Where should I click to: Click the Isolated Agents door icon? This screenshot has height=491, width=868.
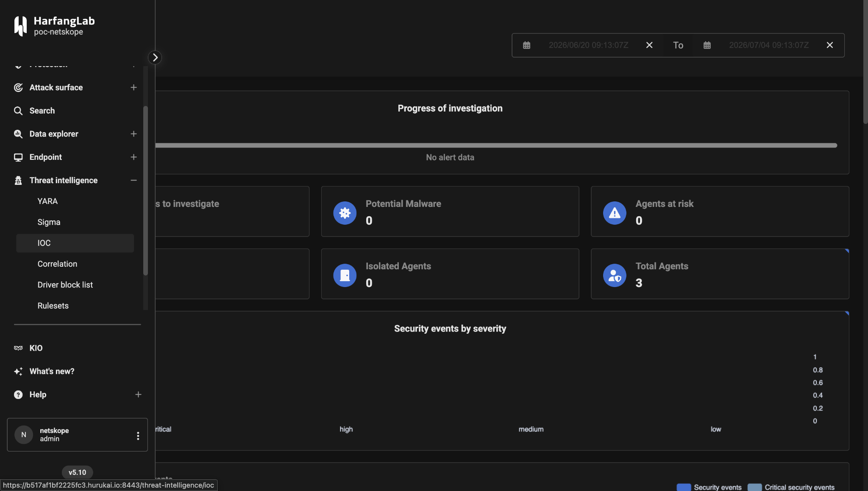(345, 275)
